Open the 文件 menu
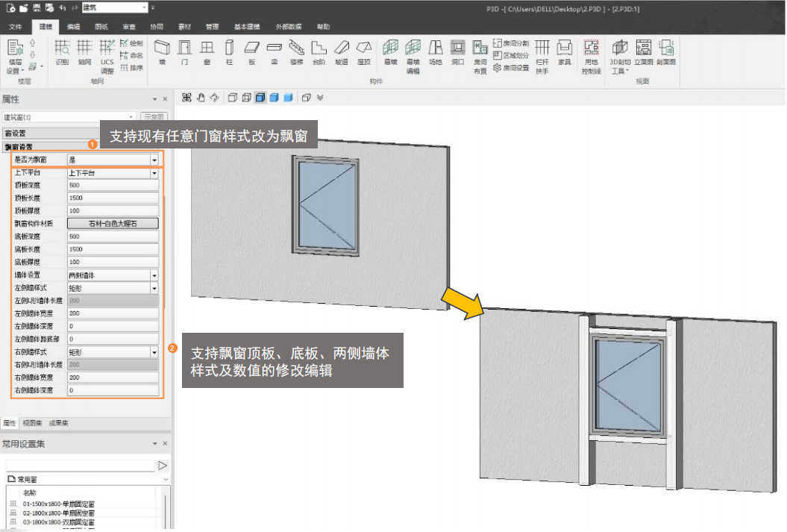The width and height of the screenshot is (787, 532). click(16, 27)
